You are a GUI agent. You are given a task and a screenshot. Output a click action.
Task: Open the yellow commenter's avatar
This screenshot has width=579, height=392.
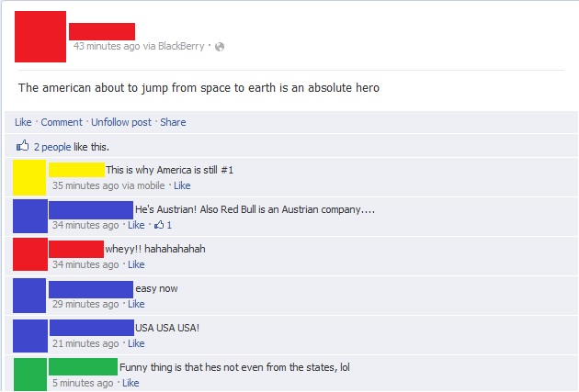(x=29, y=177)
